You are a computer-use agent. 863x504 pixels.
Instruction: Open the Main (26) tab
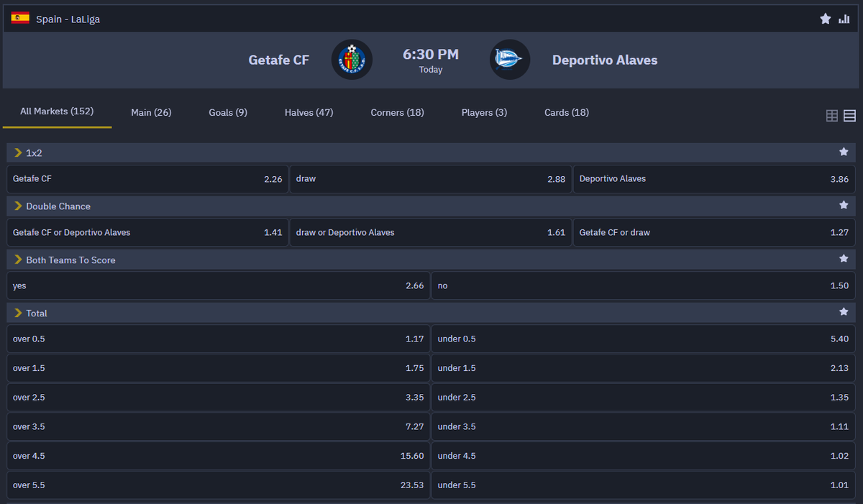(151, 112)
